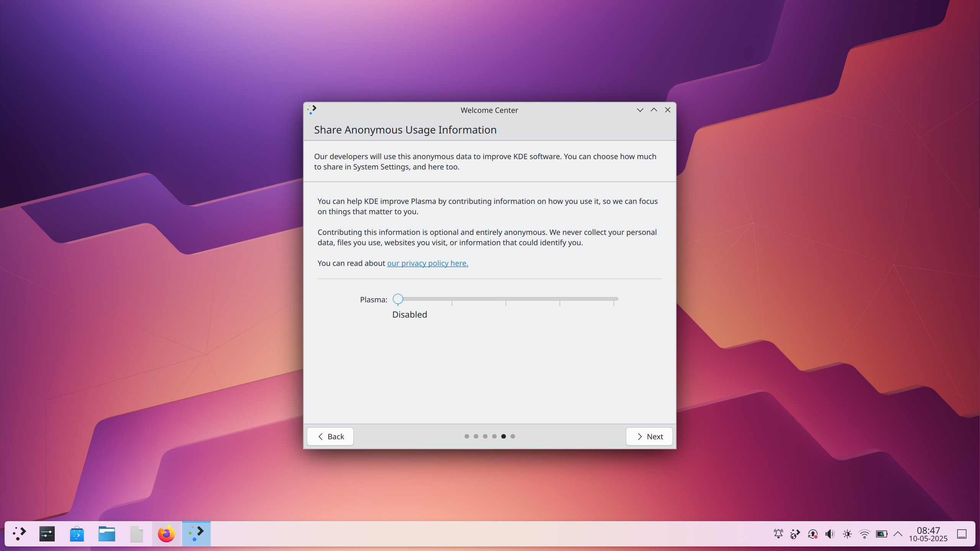Launch Discover software center from taskbar

[77, 534]
